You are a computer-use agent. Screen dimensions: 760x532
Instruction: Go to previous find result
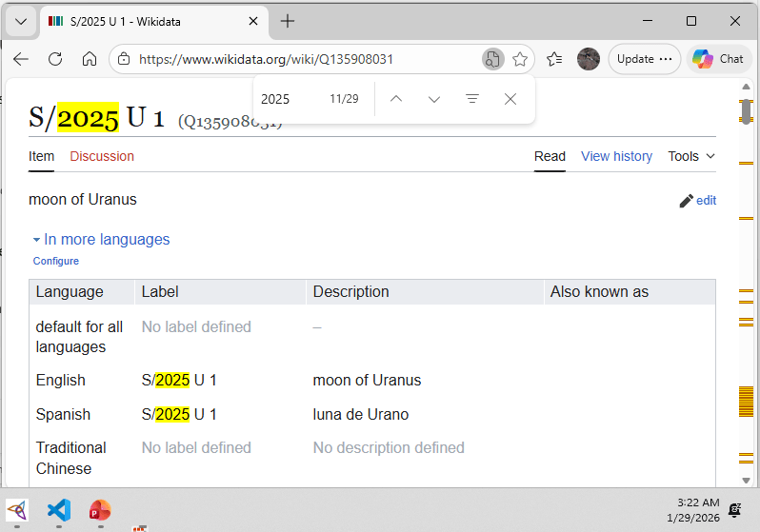(396, 99)
